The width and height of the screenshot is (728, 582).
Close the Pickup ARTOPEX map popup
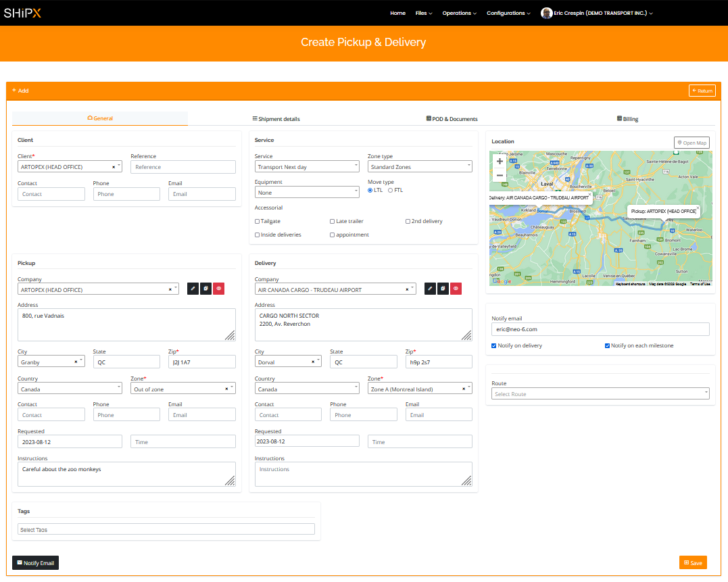(698, 208)
